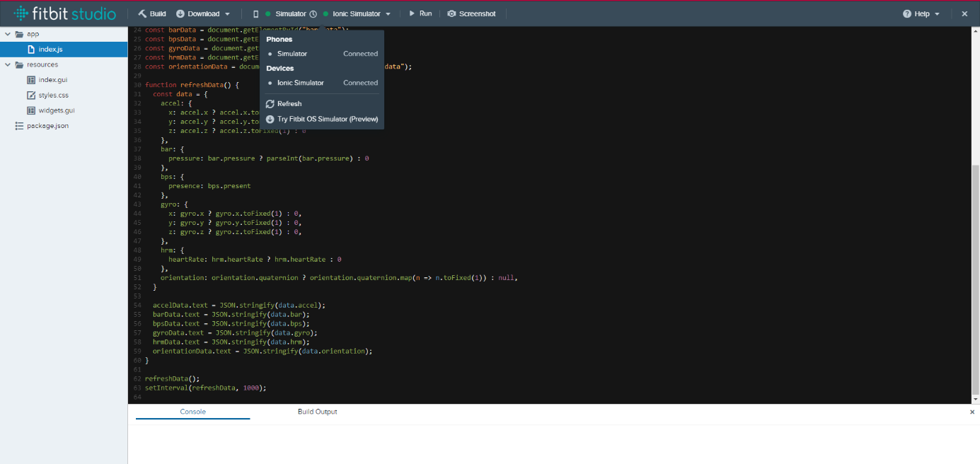Click the Build hammer icon
This screenshot has height=464, width=980.
pos(142,13)
